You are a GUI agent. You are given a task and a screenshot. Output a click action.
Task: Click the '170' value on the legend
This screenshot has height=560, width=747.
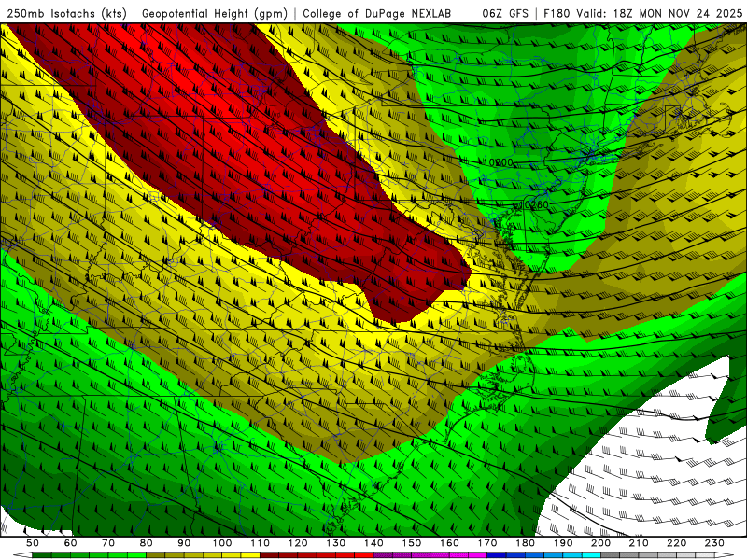pos(487,543)
